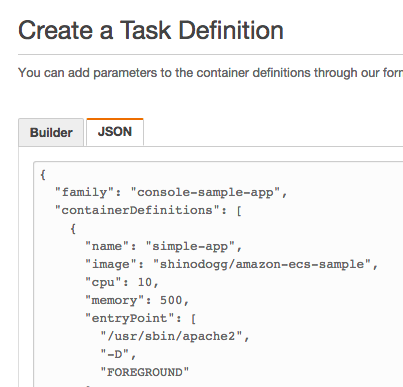Click the "image": "shinodogg/amazon-ecs-sample" line
Viewport: 403px width, 387px height.
click(x=231, y=264)
